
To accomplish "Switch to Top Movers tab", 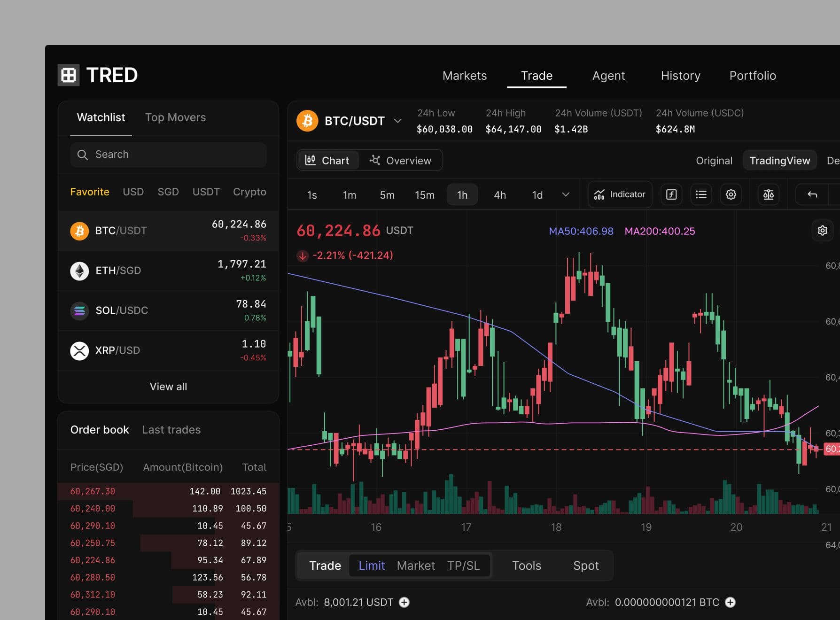I will (175, 117).
